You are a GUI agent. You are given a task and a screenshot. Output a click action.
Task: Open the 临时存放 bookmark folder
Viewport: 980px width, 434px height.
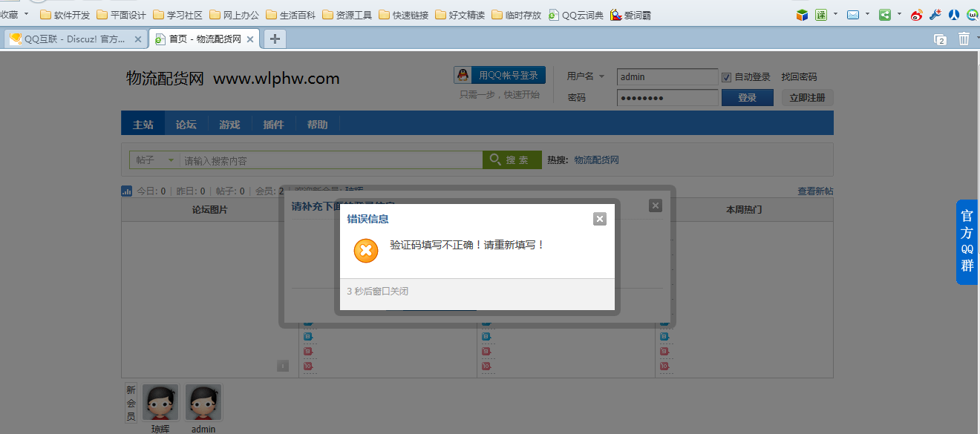[x=517, y=15]
